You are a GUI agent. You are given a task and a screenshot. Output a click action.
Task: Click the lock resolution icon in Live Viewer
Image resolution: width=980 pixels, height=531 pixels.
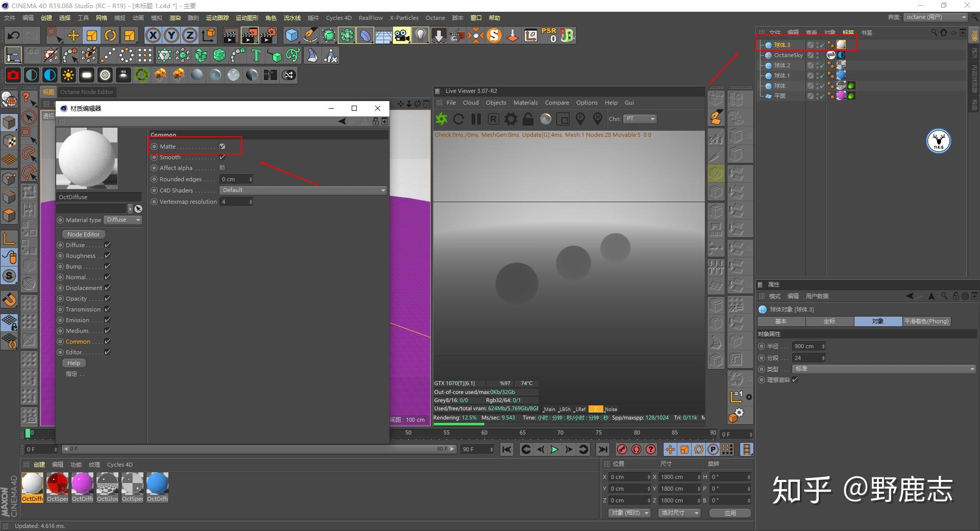pos(528,119)
